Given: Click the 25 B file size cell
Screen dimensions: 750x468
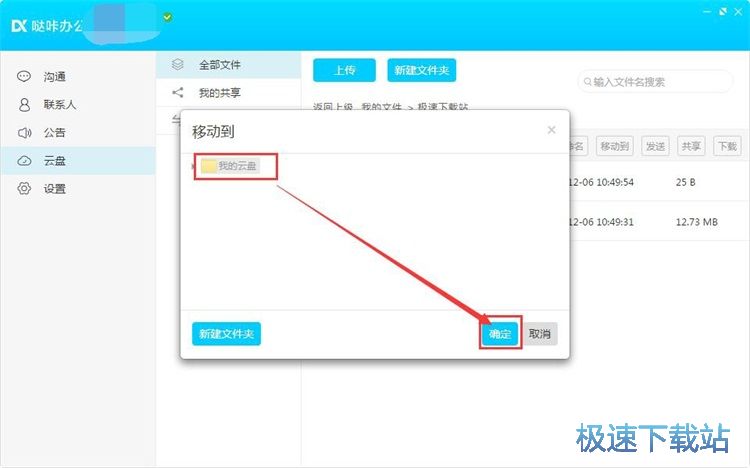Looking at the screenshot, I should tap(685, 182).
